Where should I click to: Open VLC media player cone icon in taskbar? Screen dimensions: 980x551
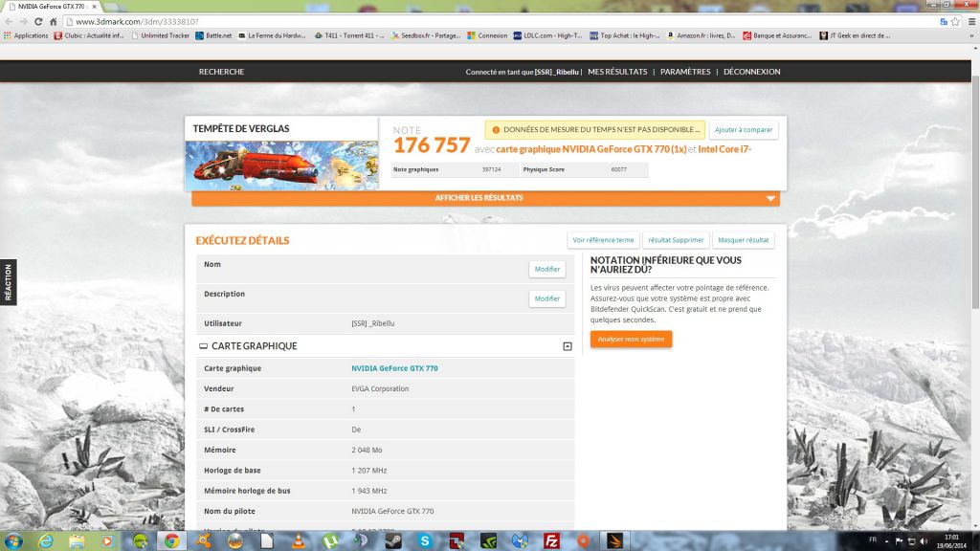tap(299, 541)
